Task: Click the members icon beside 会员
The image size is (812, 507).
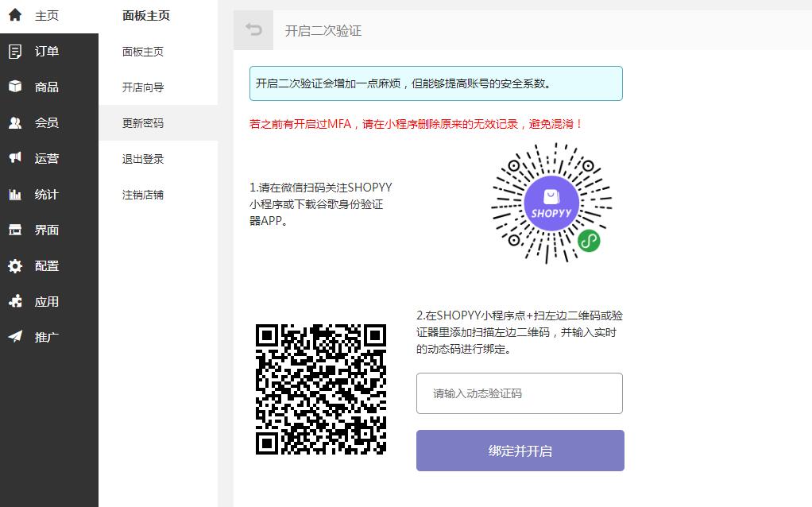Action: point(15,122)
